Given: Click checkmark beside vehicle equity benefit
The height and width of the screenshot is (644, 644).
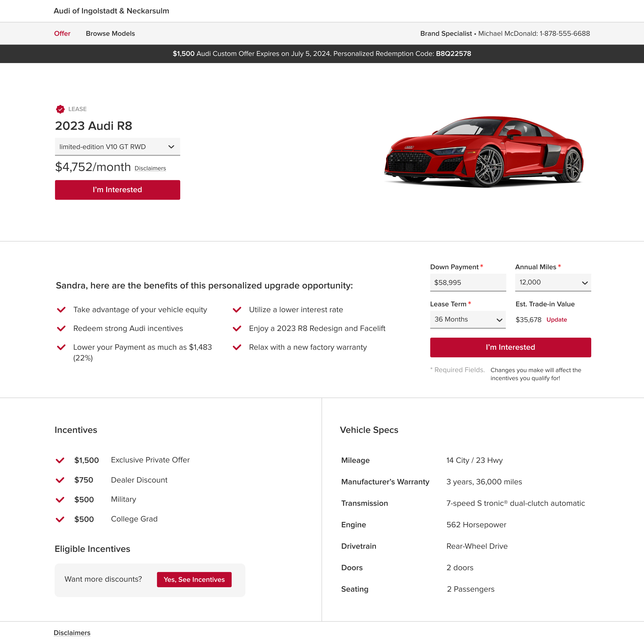Looking at the screenshot, I should pos(61,310).
